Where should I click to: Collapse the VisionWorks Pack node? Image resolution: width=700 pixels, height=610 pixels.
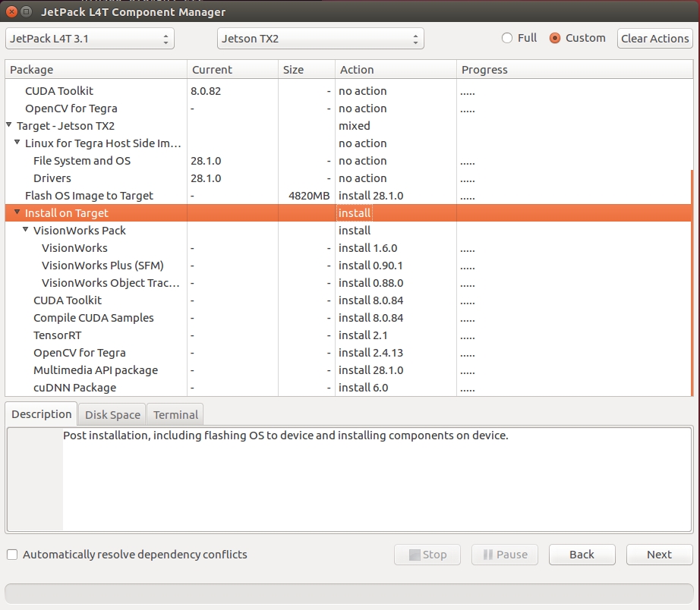[26, 230]
